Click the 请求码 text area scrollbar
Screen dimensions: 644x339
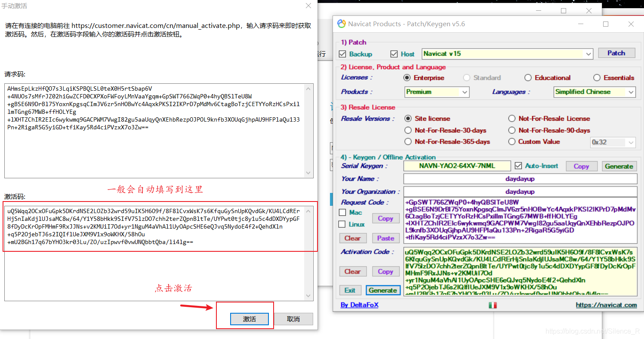[308, 131]
